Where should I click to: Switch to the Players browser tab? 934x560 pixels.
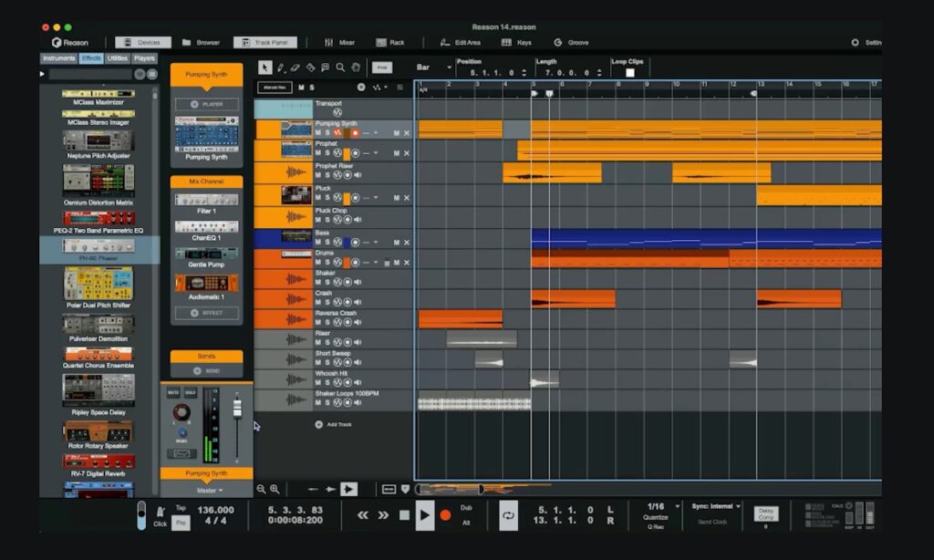tap(146, 57)
